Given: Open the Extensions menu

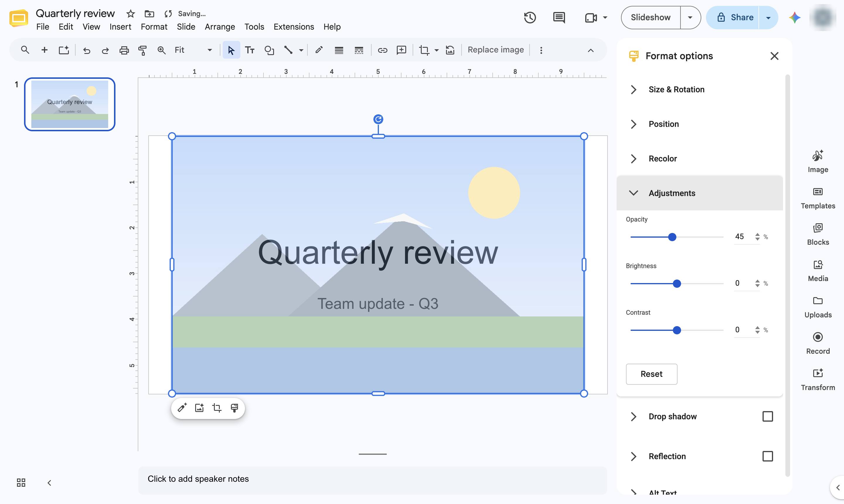Looking at the screenshot, I should 293,27.
